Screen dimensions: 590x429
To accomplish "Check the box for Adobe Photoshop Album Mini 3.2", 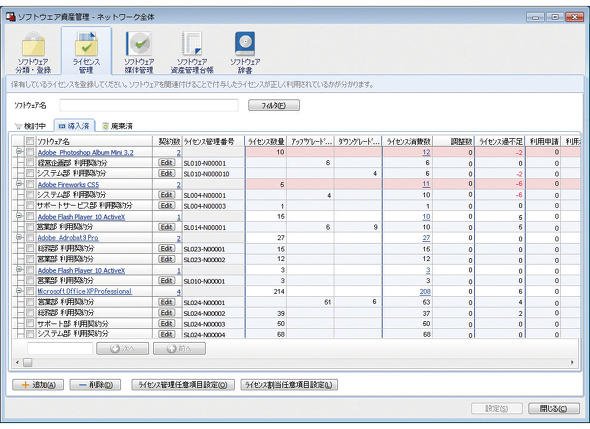I will click(x=30, y=152).
